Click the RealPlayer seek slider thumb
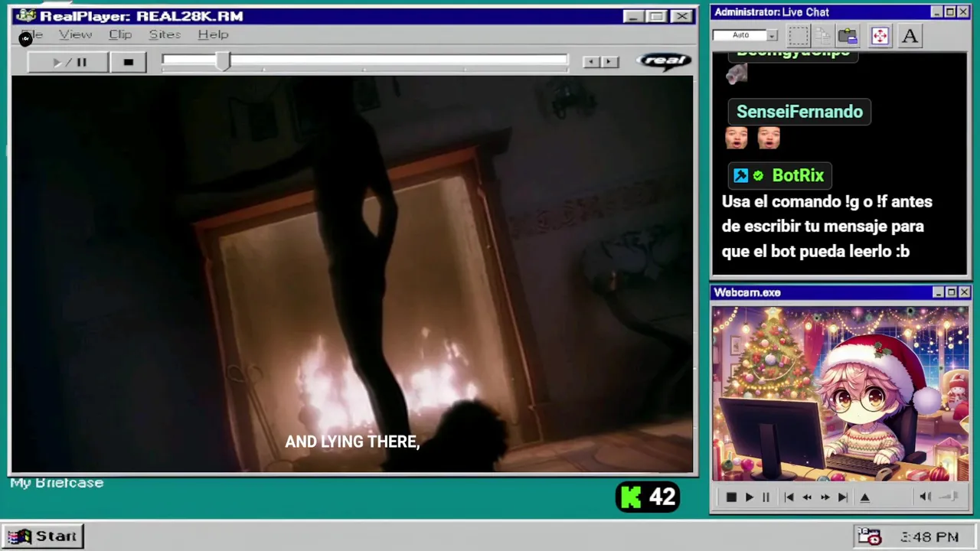The image size is (980, 551). pyautogui.click(x=223, y=61)
